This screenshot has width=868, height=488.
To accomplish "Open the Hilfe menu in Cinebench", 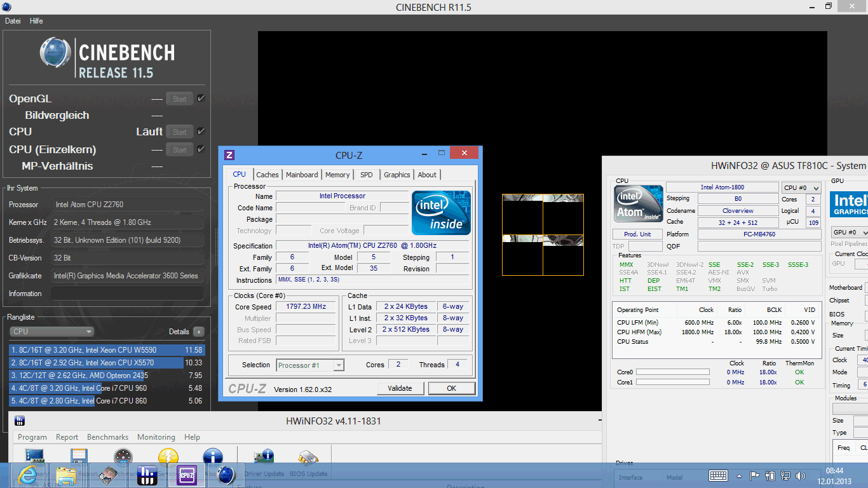I will point(36,21).
